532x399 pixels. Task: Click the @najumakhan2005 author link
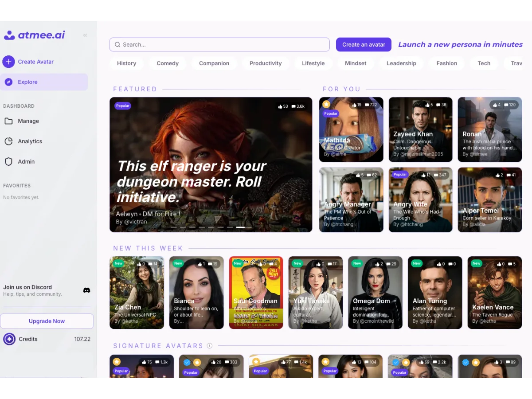click(x=422, y=154)
